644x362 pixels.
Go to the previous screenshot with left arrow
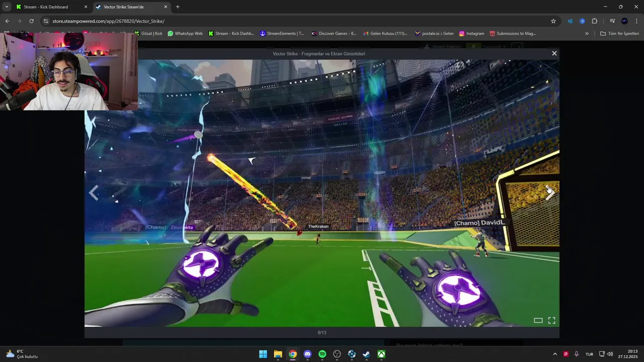tap(94, 193)
